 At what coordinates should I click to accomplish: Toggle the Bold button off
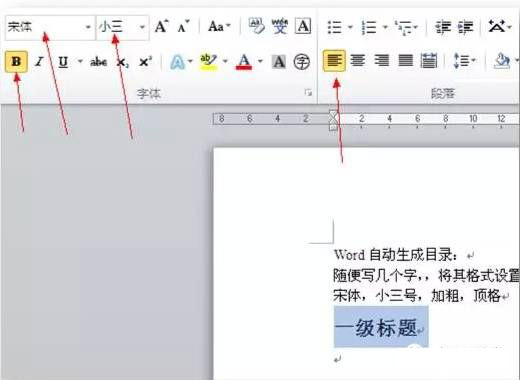pos(16,61)
